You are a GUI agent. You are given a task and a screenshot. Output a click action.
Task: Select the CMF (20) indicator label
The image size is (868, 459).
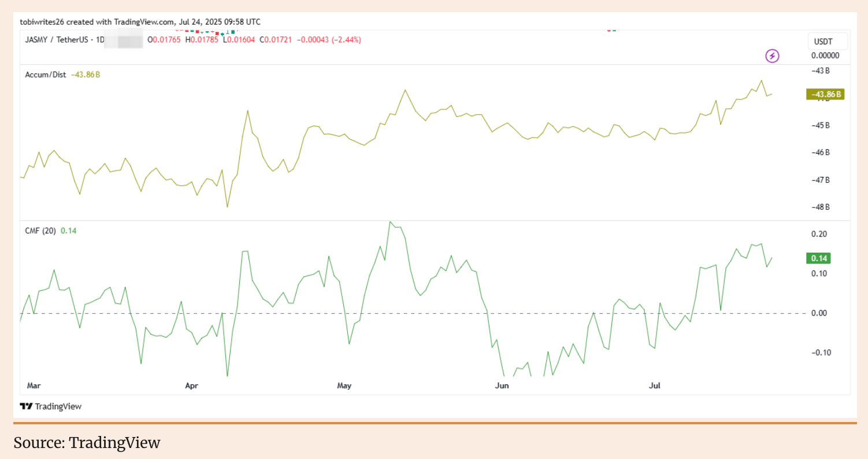(x=40, y=231)
